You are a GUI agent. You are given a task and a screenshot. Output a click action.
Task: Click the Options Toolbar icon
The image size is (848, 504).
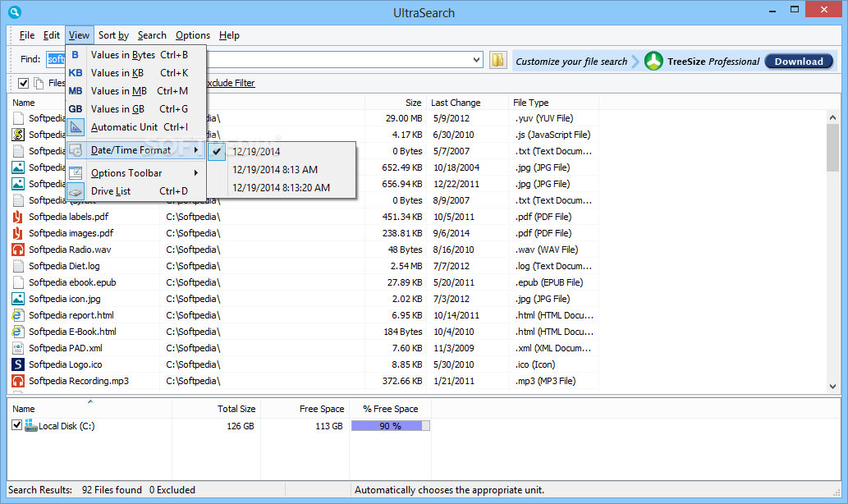76,173
